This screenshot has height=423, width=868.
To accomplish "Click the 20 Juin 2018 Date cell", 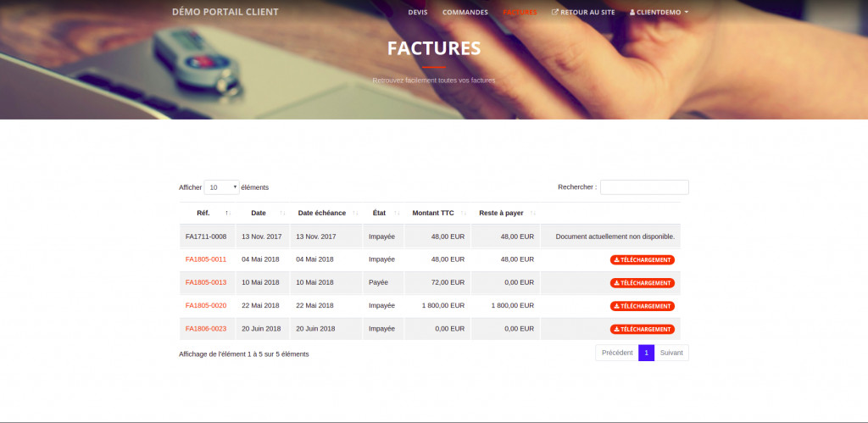I will click(263, 329).
